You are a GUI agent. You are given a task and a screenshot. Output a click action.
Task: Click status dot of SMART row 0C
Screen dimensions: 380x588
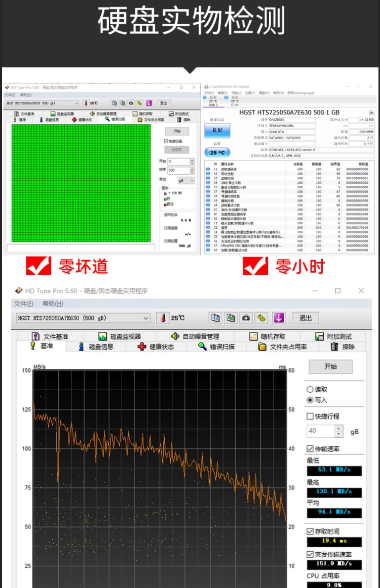(208, 210)
